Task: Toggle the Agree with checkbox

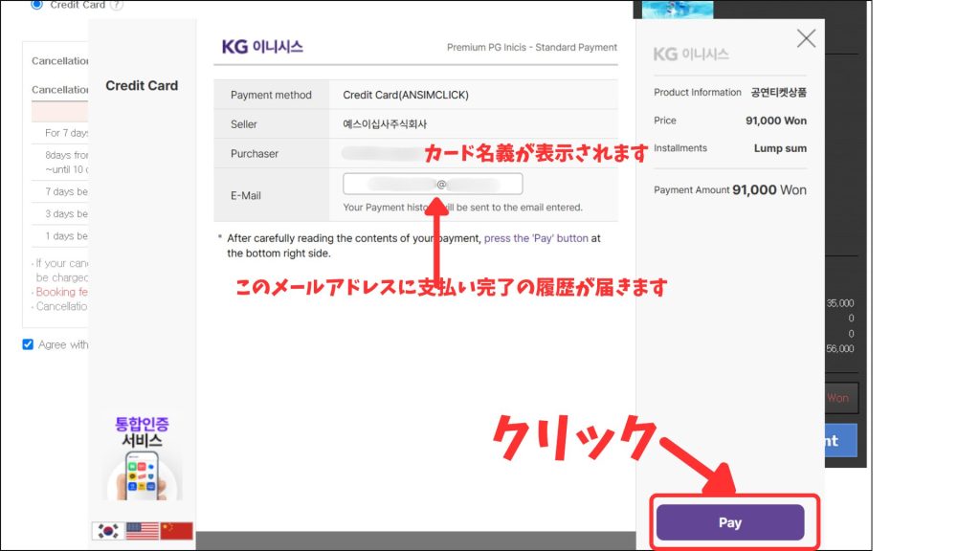Action: click(x=28, y=344)
